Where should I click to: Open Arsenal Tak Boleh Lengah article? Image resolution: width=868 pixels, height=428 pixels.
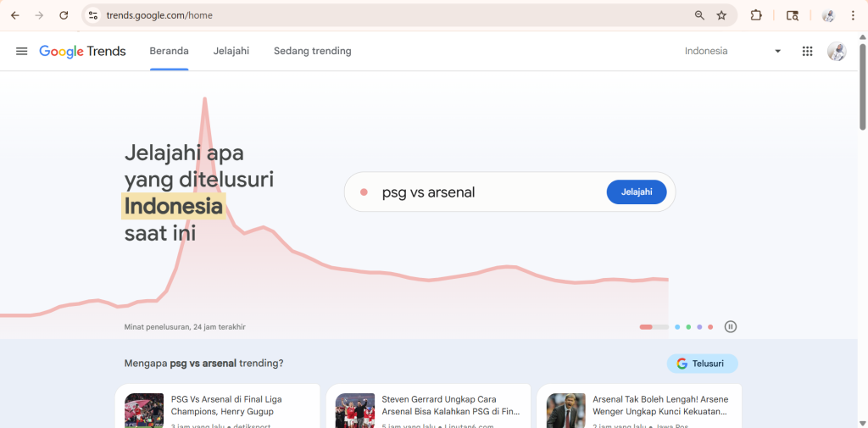coord(639,406)
